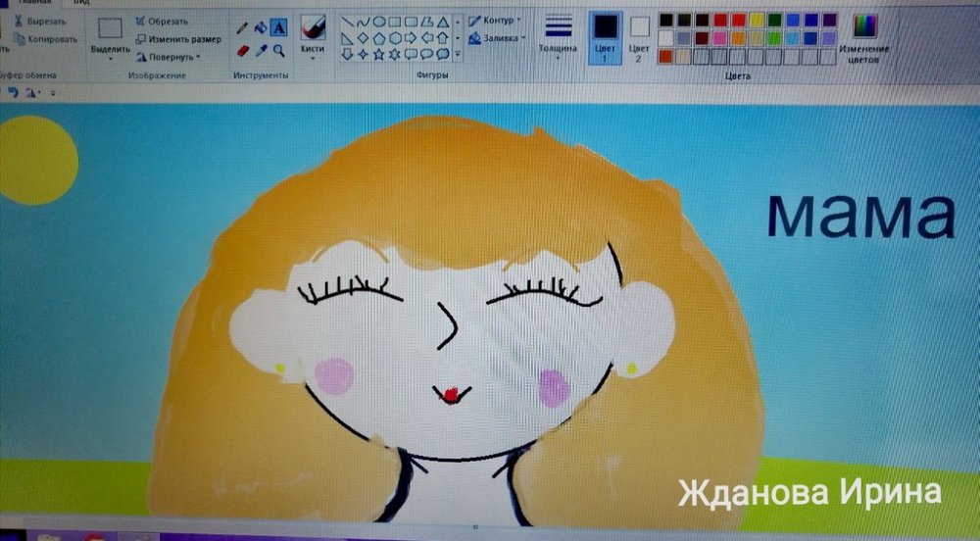Select the Fill bucket tool

tap(261, 27)
